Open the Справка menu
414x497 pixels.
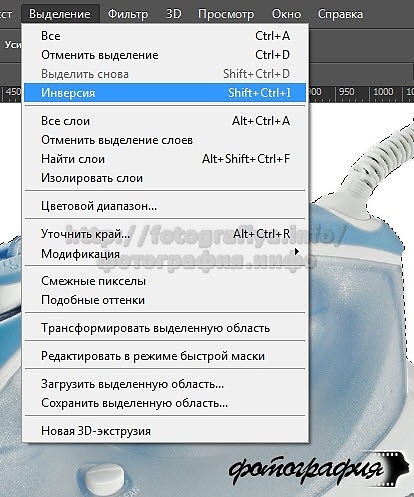coord(340,14)
